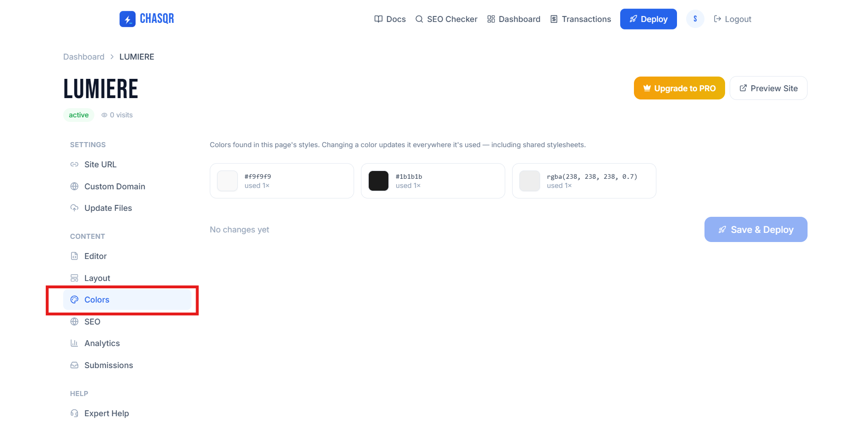The image size is (868, 424).
Task: Open Expert Help
Action: tap(127, 413)
